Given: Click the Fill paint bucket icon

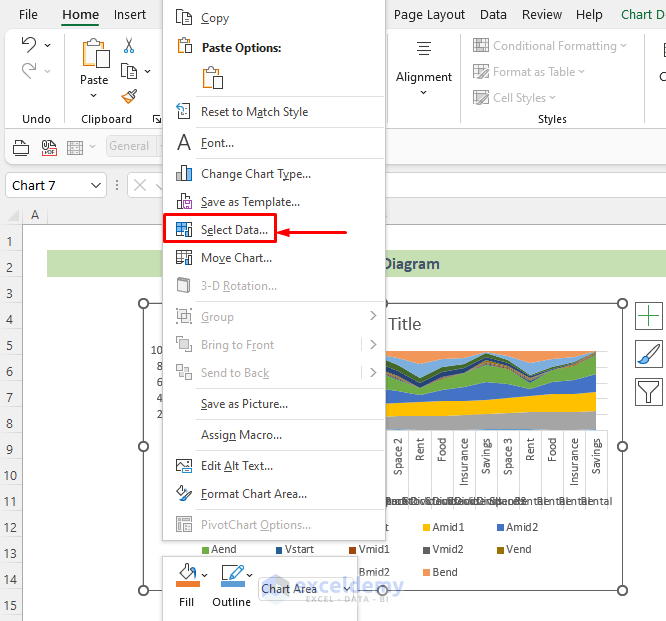Looking at the screenshot, I should [186, 575].
